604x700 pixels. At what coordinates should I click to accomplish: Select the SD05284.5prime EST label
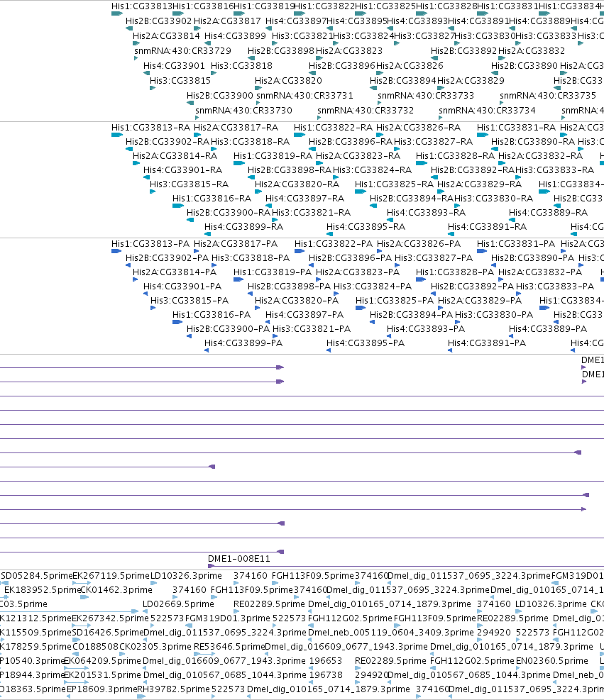click(35, 575)
